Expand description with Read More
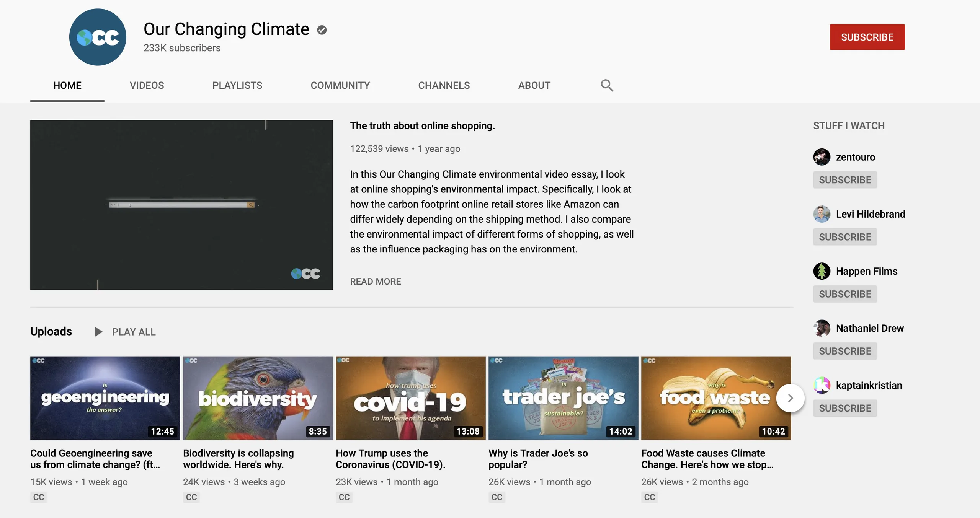This screenshot has height=518, width=980. (376, 282)
